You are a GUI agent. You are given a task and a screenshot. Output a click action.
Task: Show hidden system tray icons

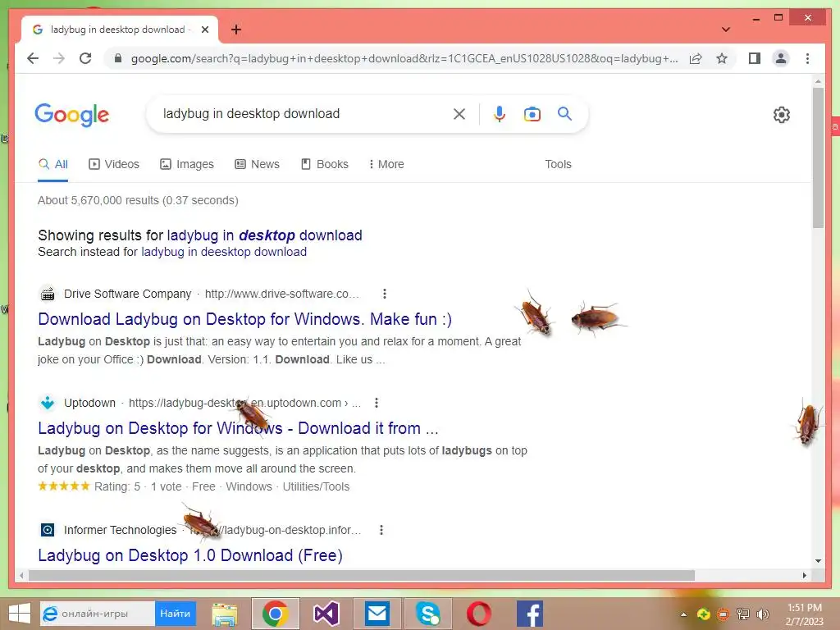683,614
